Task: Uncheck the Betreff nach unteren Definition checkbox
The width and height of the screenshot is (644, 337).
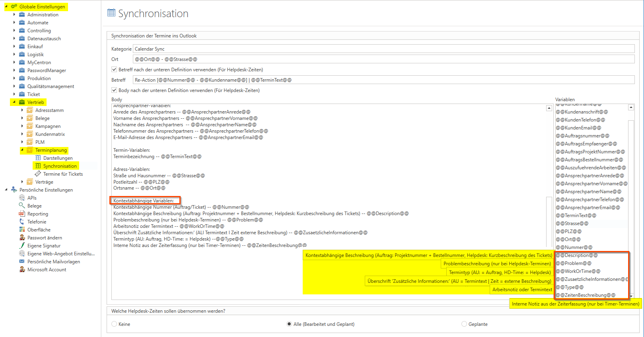Action: (x=114, y=70)
